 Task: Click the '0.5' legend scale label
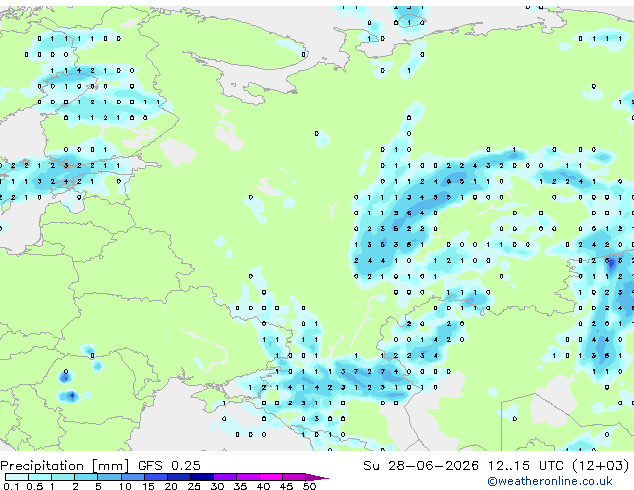pyautogui.click(x=35, y=486)
